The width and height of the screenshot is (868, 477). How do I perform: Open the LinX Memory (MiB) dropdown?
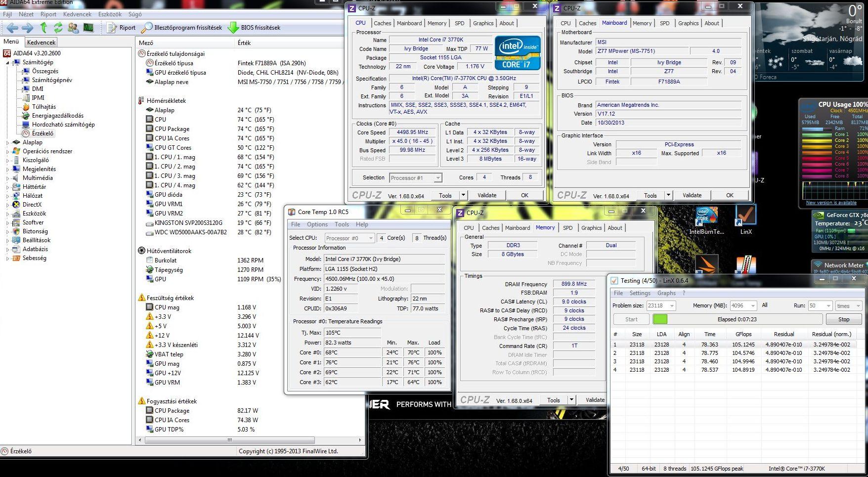coord(753,306)
